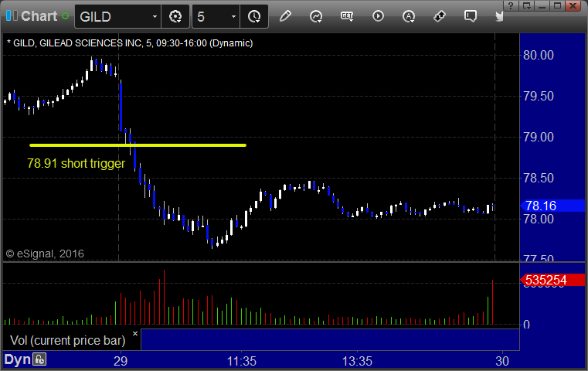
Task: Click the window pop-out arrow button
Action: (x=526, y=5)
